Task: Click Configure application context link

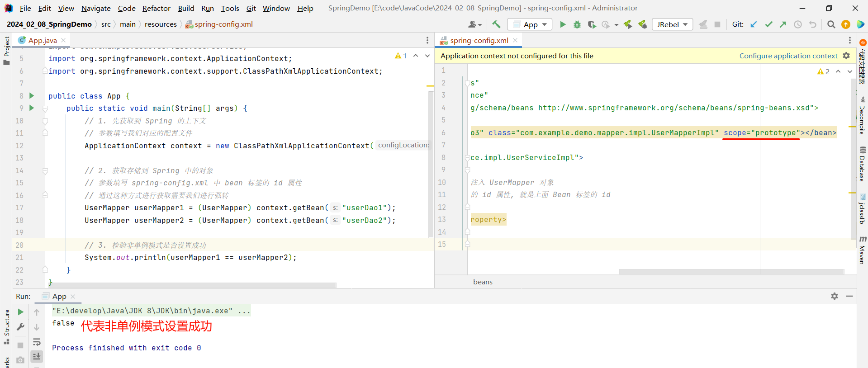Action: [x=788, y=56]
